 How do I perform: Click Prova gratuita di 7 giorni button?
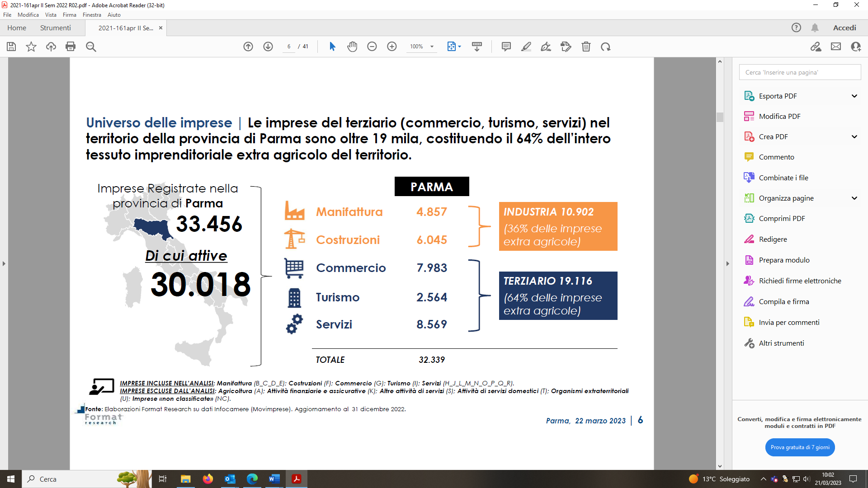[800, 447]
